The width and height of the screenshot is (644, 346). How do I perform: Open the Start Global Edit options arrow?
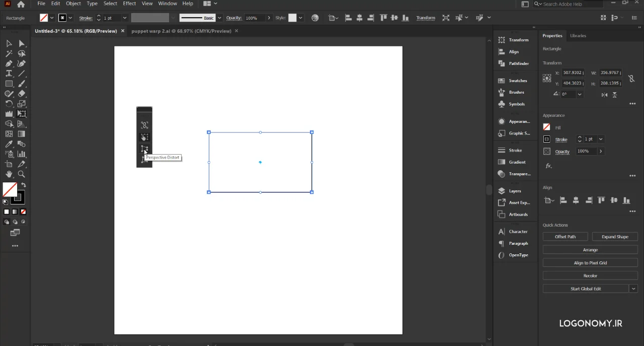point(633,289)
